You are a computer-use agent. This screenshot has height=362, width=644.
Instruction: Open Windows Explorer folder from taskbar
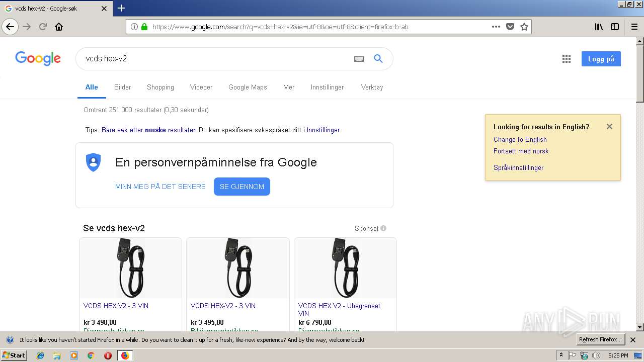point(57,355)
